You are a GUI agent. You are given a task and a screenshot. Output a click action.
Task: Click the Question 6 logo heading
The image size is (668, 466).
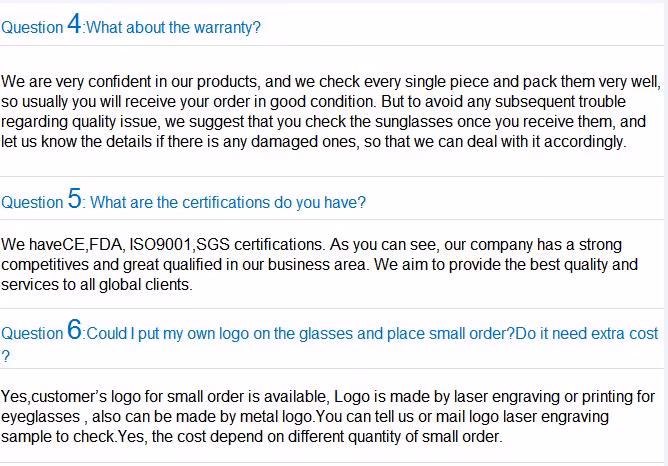coord(330,341)
